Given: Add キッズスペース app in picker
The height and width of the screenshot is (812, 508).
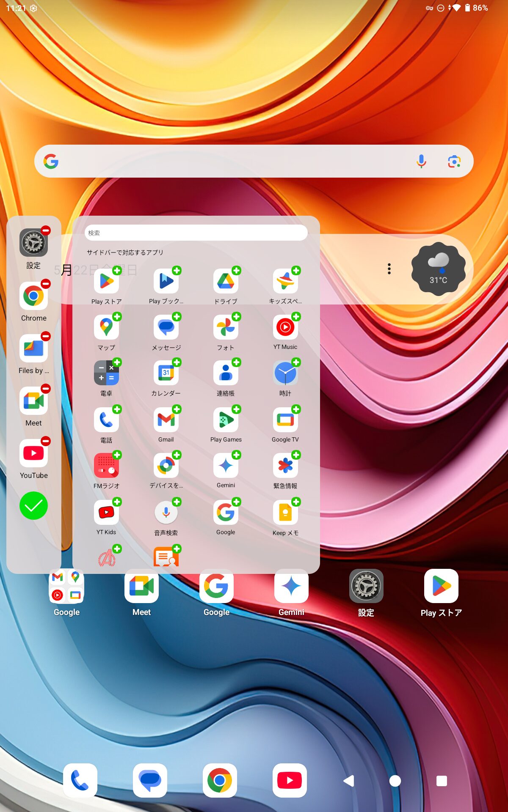Looking at the screenshot, I should coord(296,271).
